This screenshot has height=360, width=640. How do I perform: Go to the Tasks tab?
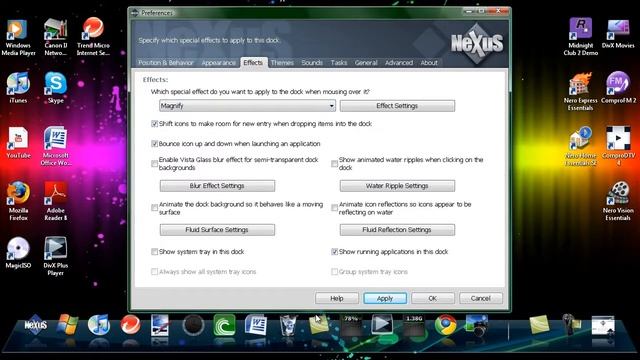pos(339,63)
